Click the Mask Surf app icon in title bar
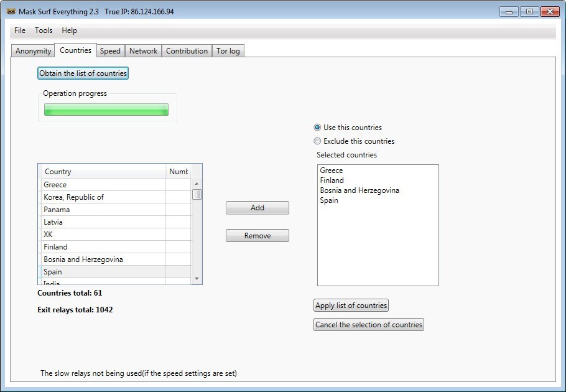The image size is (566, 392). [11, 11]
